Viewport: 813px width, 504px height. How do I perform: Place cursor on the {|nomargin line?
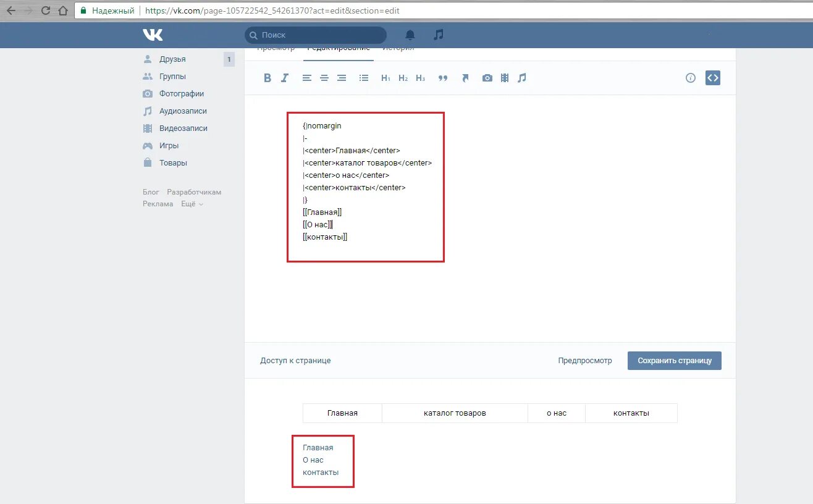coord(322,126)
